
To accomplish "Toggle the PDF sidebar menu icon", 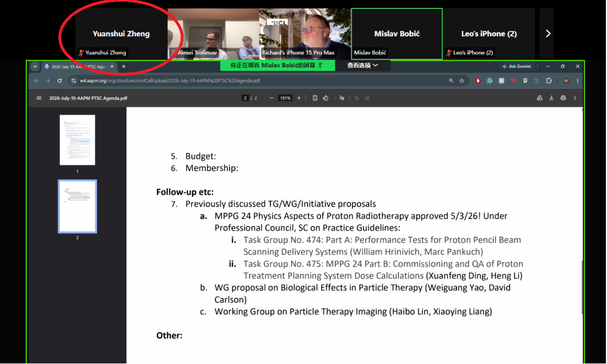I will pos(39,98).
